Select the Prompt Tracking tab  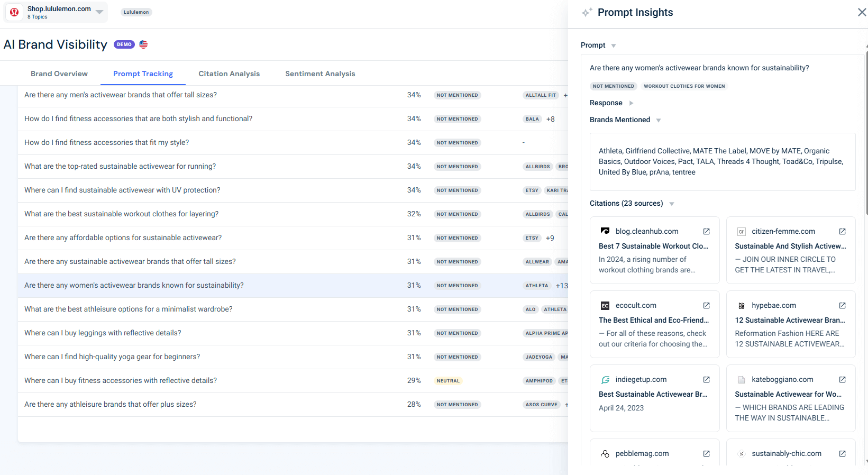point(143,74)
